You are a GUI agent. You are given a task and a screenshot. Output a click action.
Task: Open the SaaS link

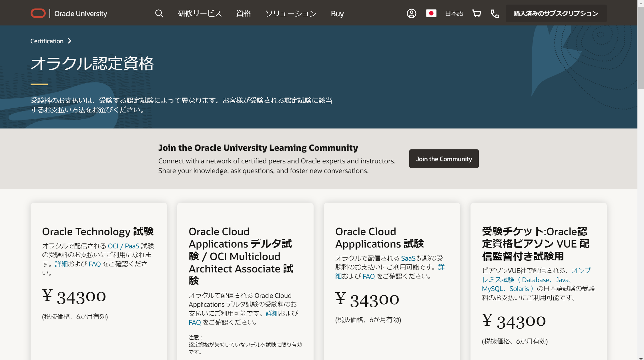tap(408, 258)
